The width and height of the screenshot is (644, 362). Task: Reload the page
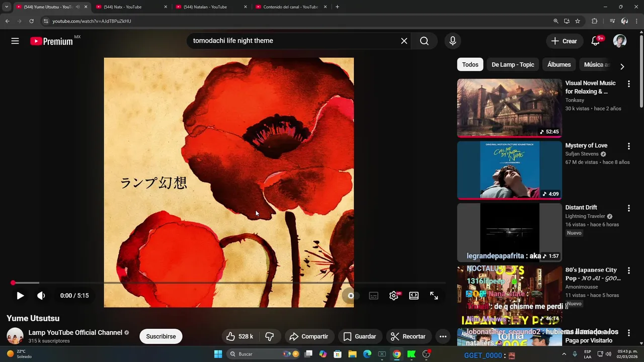pyautogui.click(x=31, y=21)
